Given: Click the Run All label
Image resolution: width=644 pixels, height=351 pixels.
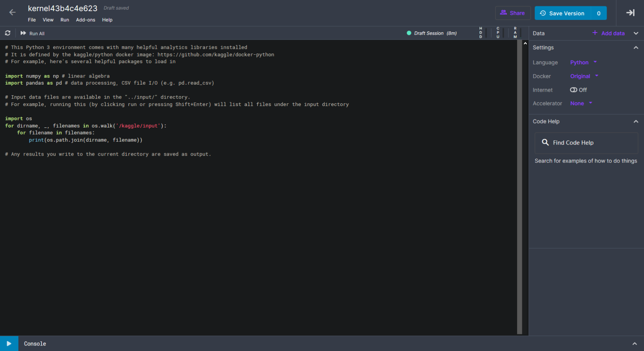Looking at the screenshot, I should coord(37,34).
